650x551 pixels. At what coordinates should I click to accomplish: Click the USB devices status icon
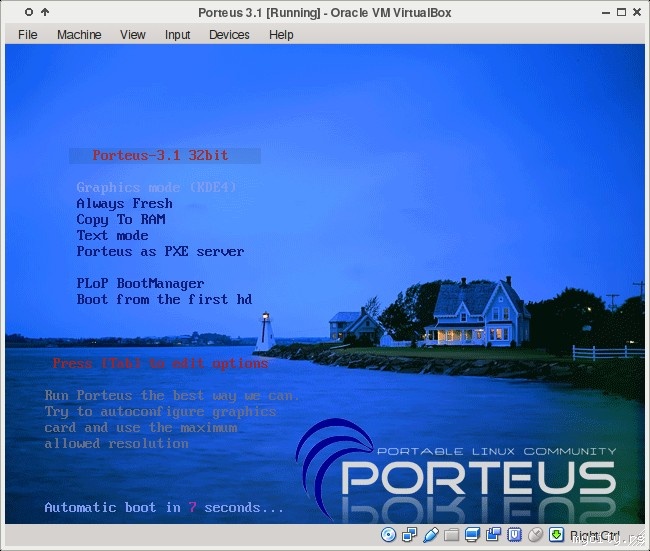coord(431,535)
